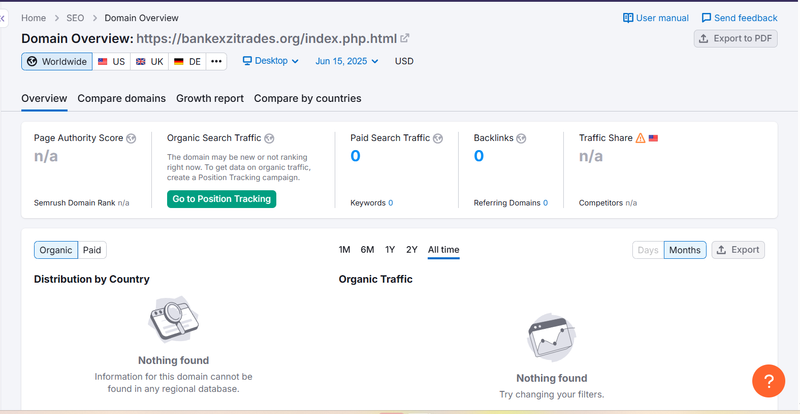Open the orange help question mark button
Screen dimensions: 800x414
[x=768, y=381]
